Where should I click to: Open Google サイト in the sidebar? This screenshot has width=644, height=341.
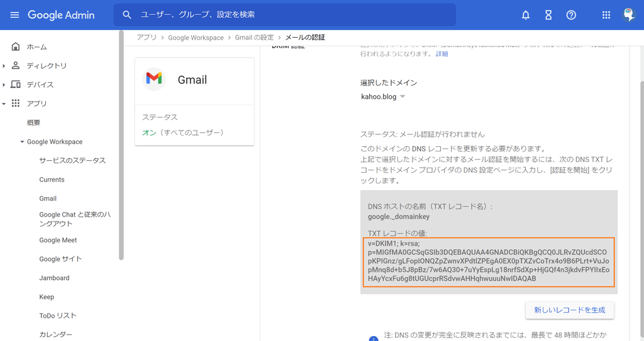tap(60, 259)
